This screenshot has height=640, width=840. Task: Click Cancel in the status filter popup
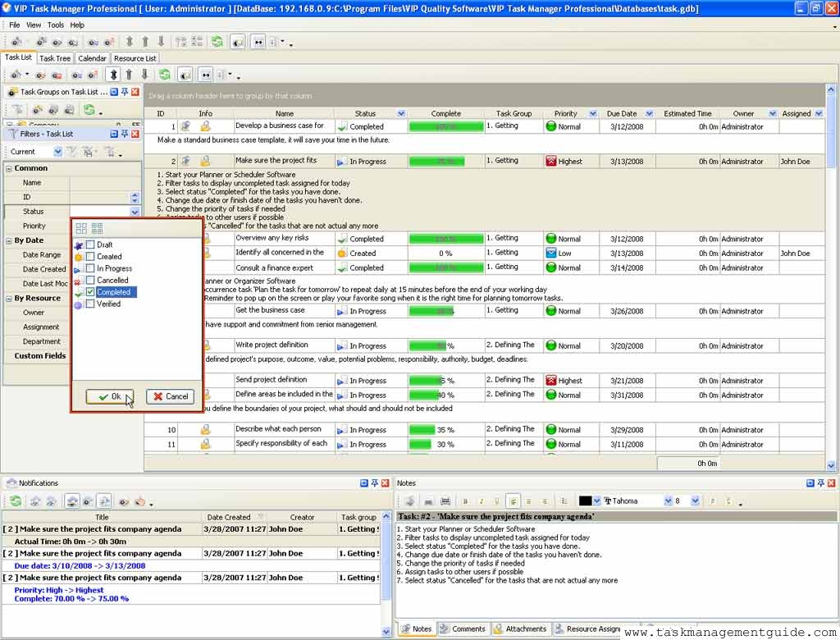tap(171, 396)
